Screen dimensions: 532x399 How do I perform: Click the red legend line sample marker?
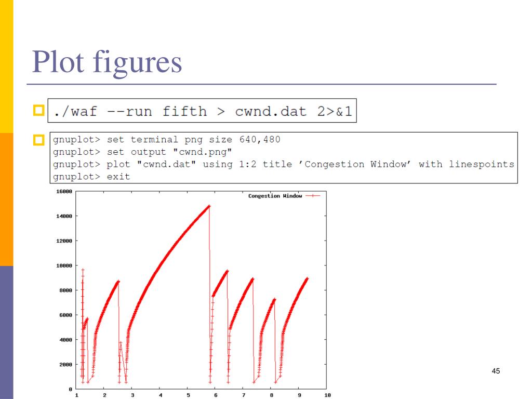click(312, 196)
